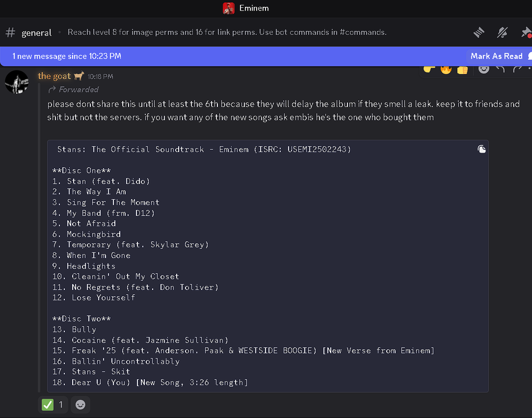The height and width of the screenshot is (418, 532).
Task: Click track '2. The Way I Am'
Action: click(x=89, y=192)
